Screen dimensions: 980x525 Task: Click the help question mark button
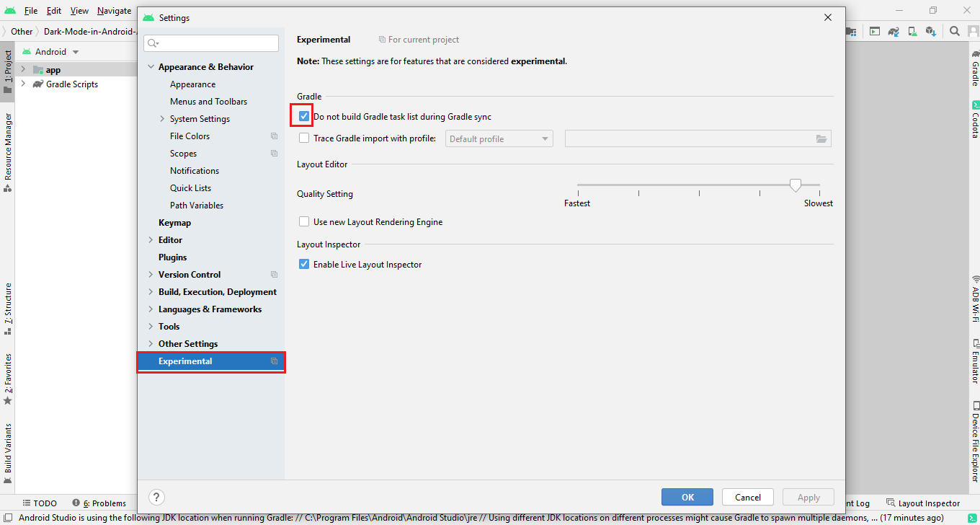156,497
